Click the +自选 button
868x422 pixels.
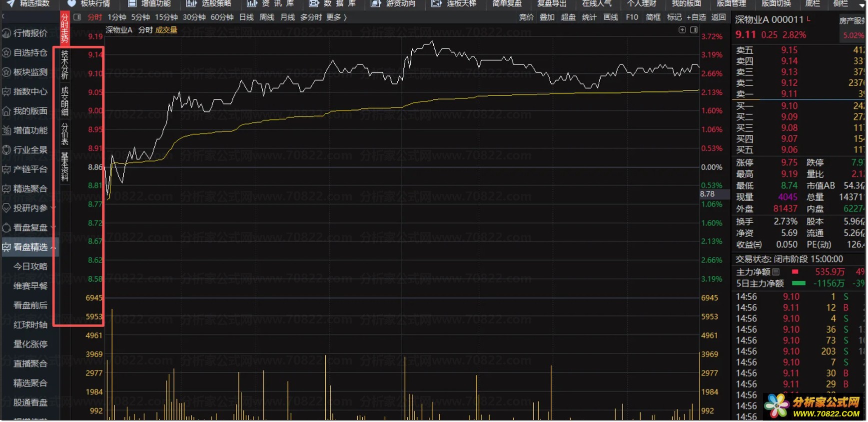pos(696,17)
